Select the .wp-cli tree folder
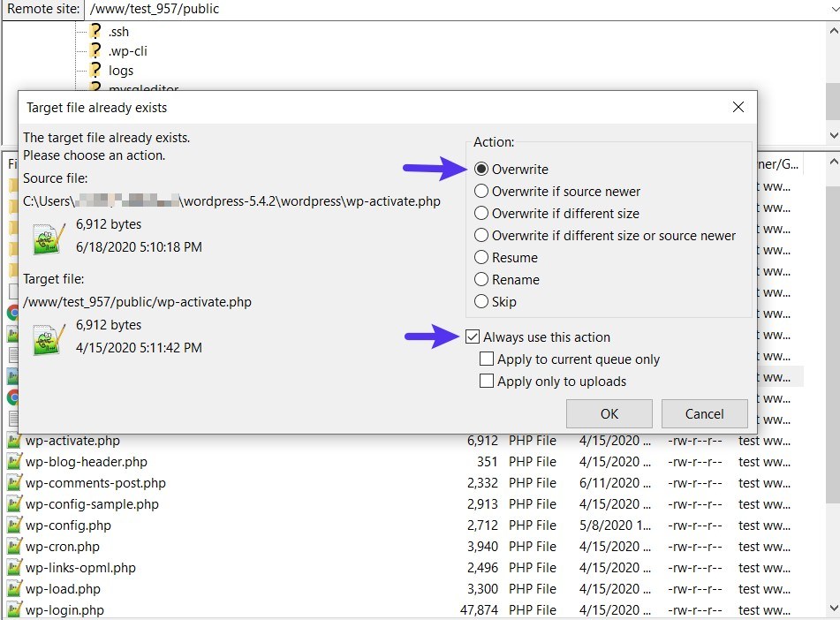The height and width of the screenshot is (620, 840). click(x=127, y=51)
